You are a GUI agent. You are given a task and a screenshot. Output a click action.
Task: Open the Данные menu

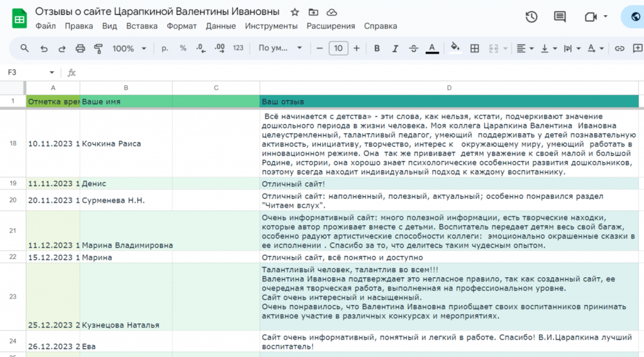tap(221, 26)
